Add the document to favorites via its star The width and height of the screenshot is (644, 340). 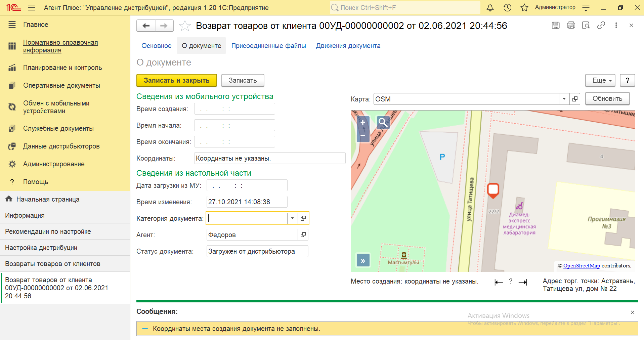(185, 26)
